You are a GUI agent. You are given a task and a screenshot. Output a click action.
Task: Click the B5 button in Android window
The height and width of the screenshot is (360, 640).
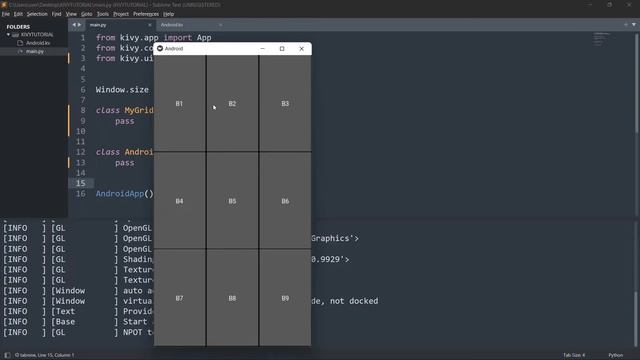point(232,201)
